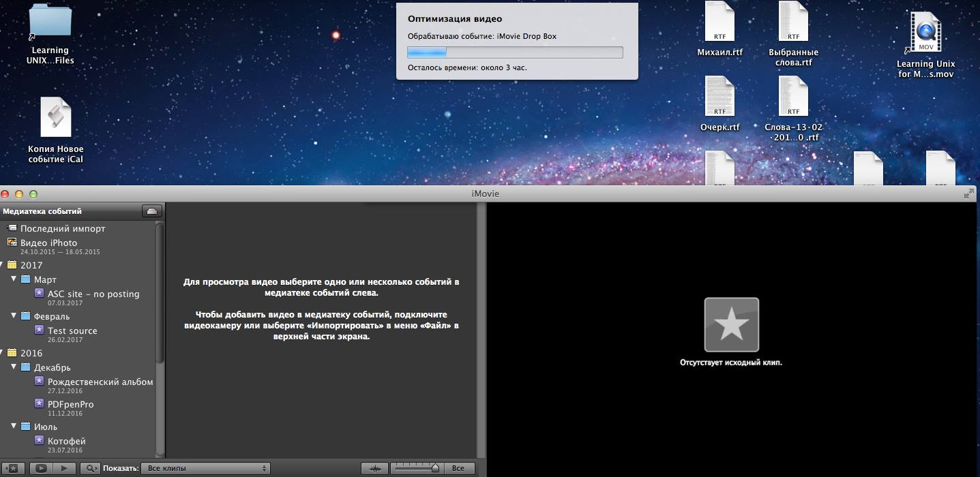This screenshot has width=980, height=477.
Task: Collapse the Февраль month group
Action: point(14,316)
